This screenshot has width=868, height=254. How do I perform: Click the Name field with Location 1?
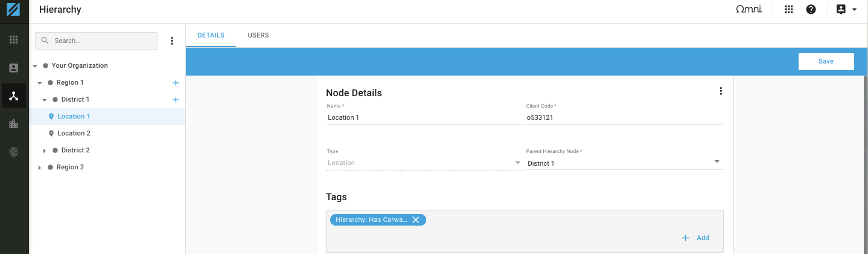point(425,117)
